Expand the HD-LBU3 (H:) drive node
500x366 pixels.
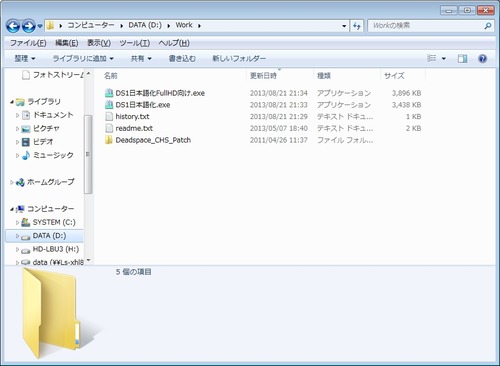17,249
